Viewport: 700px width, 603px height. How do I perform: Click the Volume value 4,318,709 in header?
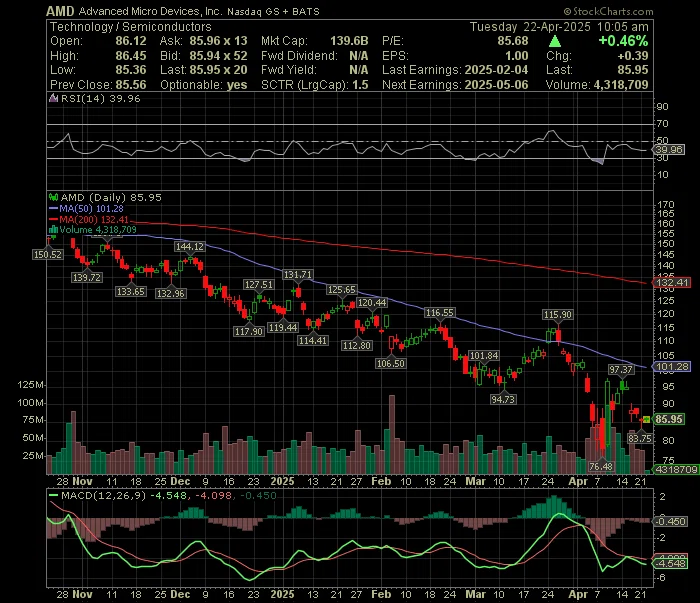[x=621, y=85]
